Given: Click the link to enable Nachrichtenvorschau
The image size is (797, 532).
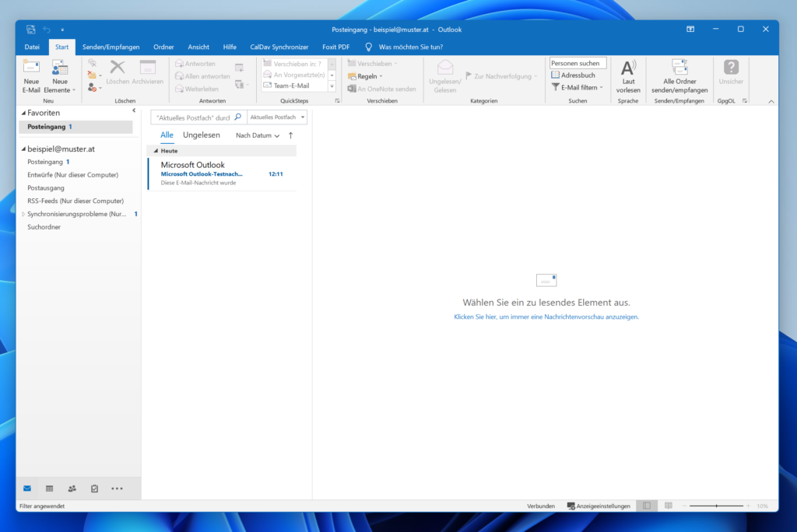Looking at the screenshot, I should point(546,317).
